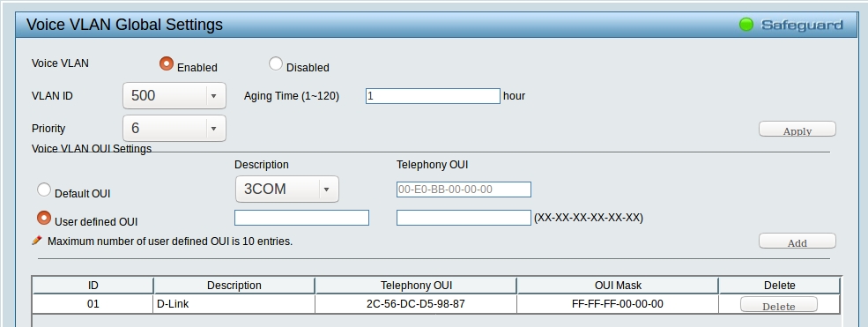
Task: Click the Add OUI button
Action: 798,242
